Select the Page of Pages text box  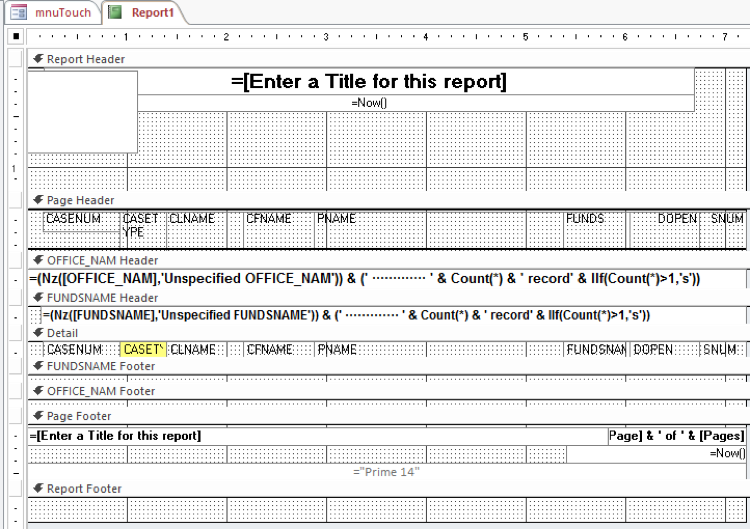tap(676, 436)
